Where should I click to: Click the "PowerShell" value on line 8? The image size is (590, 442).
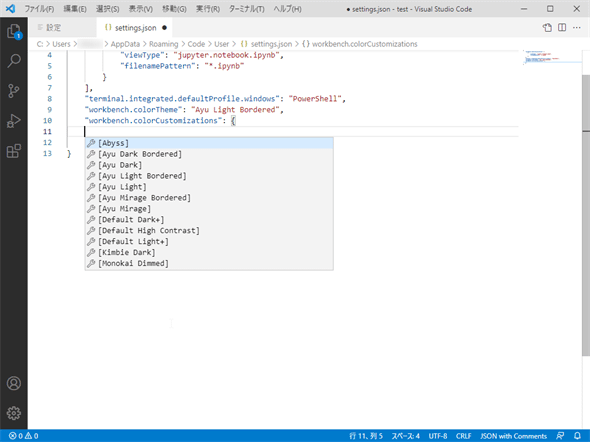click(x=315, y=99)
